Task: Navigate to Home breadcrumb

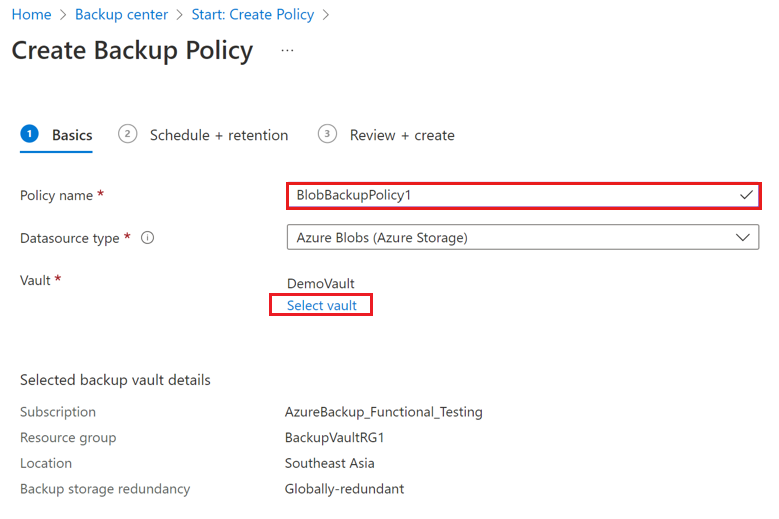Action: point(31,15)
